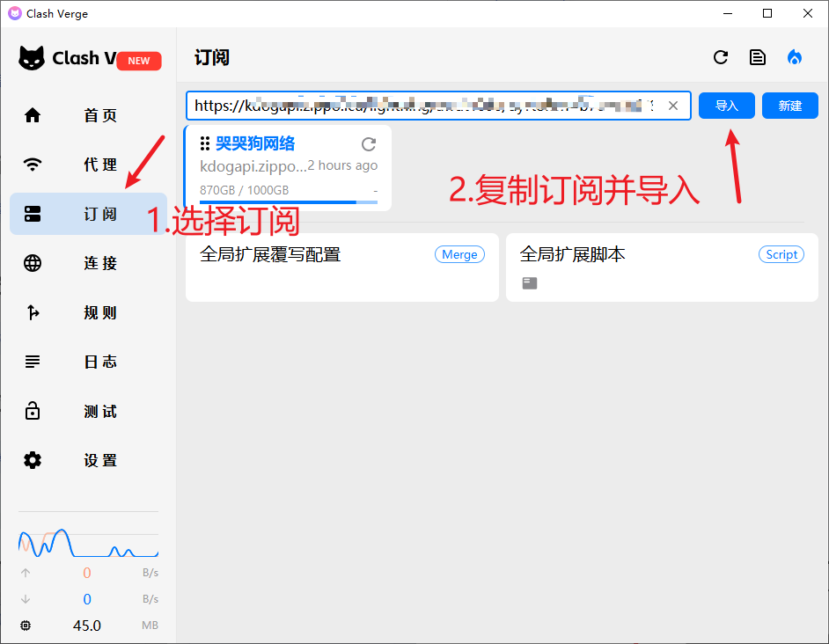The width and height of the screenshot is (829, 644).
Task: Close the Clash Verge window
Action: click(807, 13)
